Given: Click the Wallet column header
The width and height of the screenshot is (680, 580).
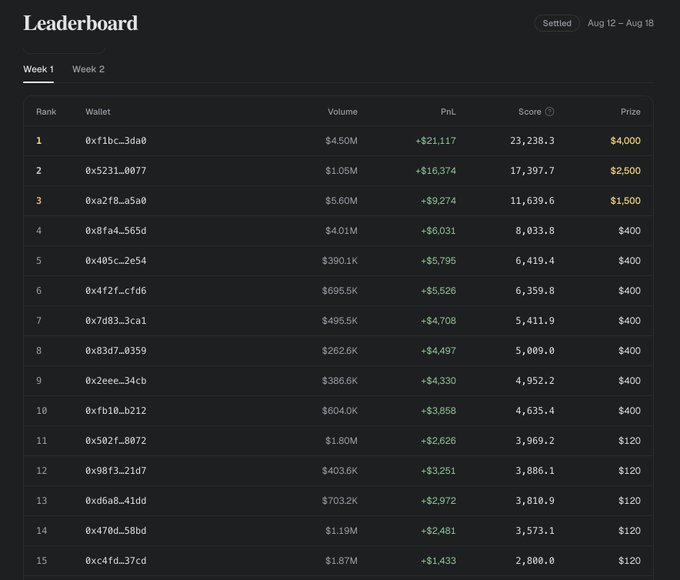Looking at the screenshot, I should [98, 112].
